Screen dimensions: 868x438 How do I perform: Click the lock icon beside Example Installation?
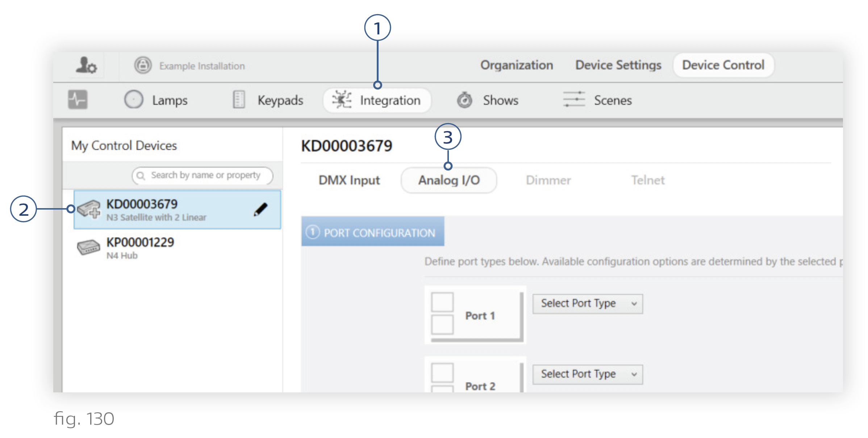(x=143, y=66)
